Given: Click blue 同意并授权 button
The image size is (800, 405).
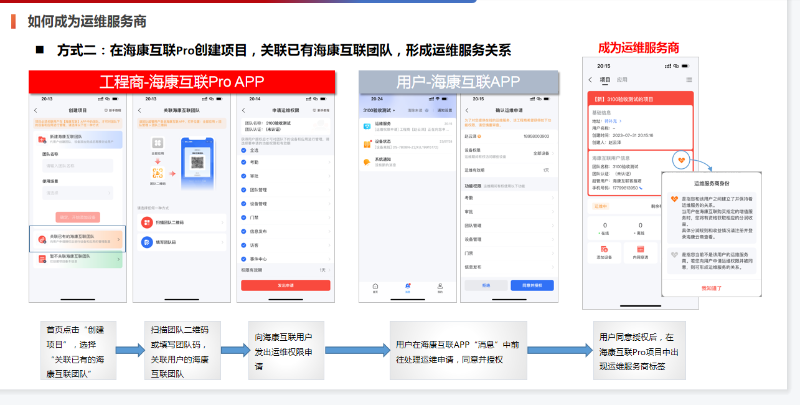Looking at the screenshot, I should coord(532,286).
